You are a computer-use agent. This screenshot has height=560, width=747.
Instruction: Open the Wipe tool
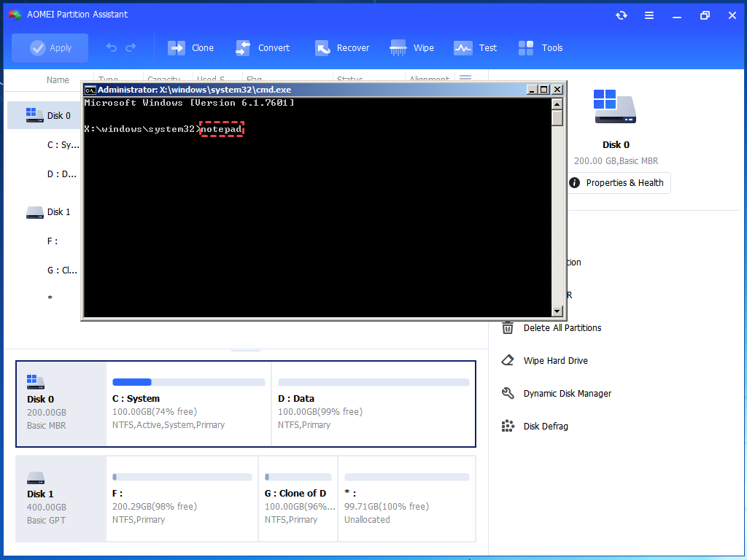[411, 48]
